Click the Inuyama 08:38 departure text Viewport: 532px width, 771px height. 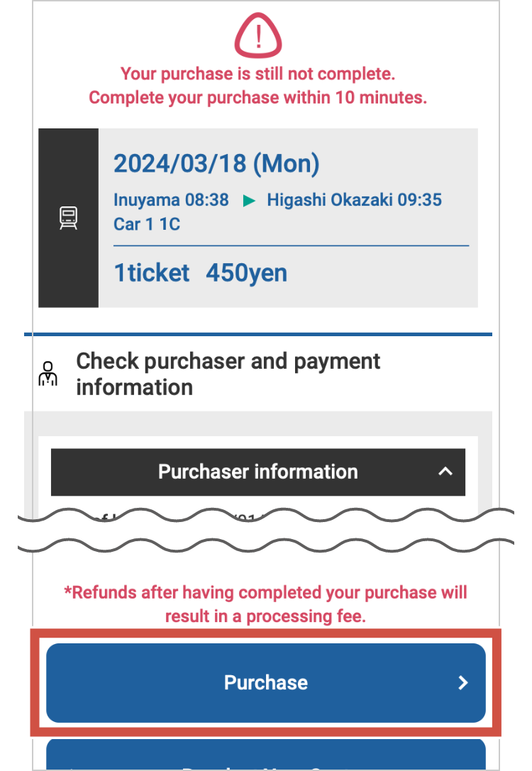(171, 200)
